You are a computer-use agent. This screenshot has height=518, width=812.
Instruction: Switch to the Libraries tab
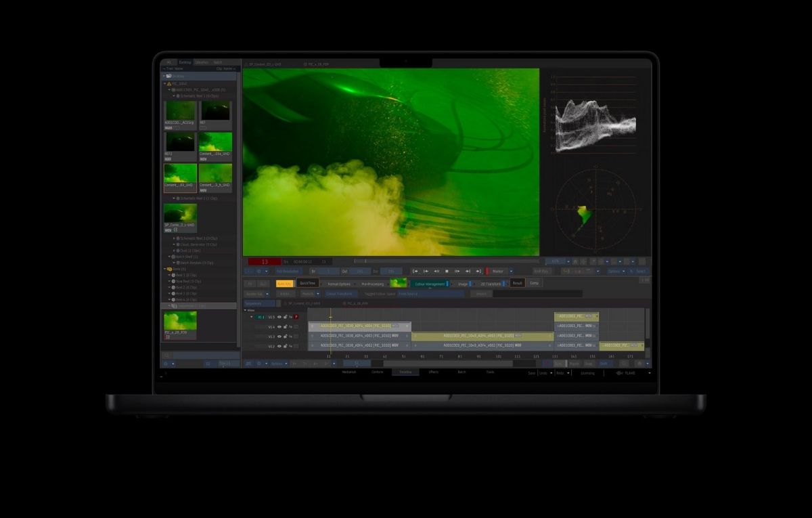pyautogui.click(x=202, y=62)
